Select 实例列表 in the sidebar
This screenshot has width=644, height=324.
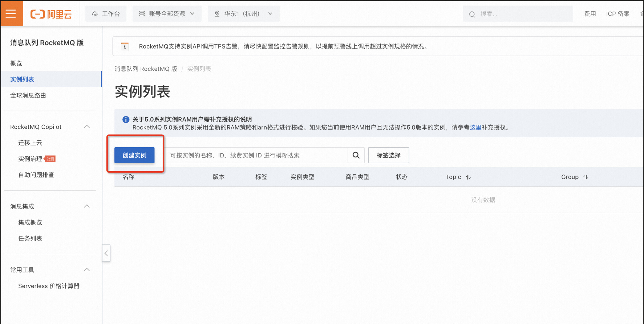tap(51, 79)
